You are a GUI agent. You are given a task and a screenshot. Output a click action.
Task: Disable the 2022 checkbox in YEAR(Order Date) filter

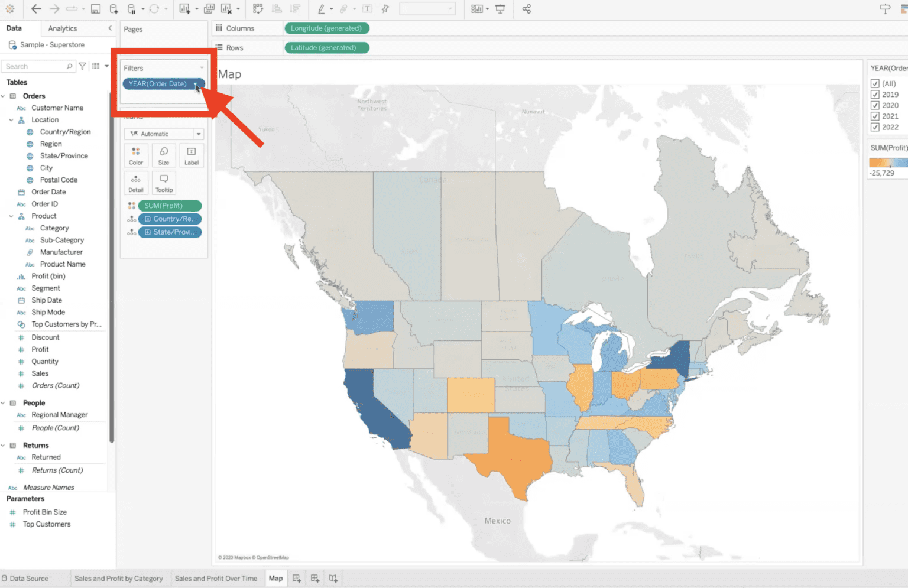[x=875, y=126]
